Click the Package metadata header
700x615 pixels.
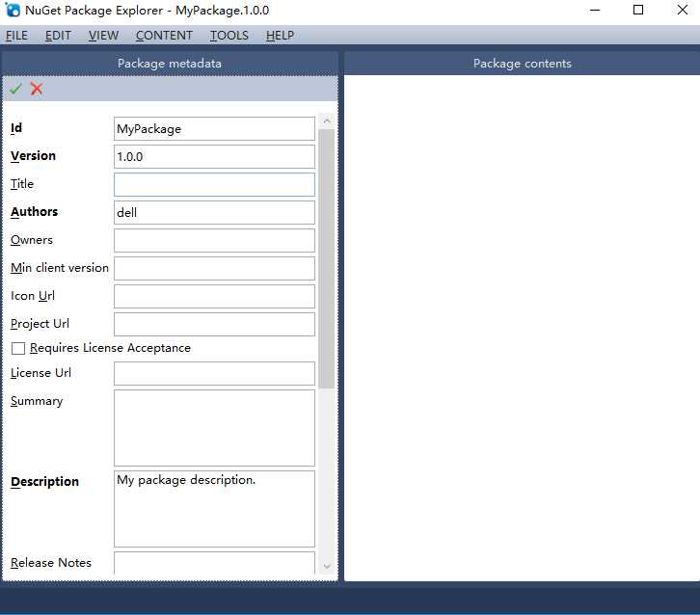170,64
